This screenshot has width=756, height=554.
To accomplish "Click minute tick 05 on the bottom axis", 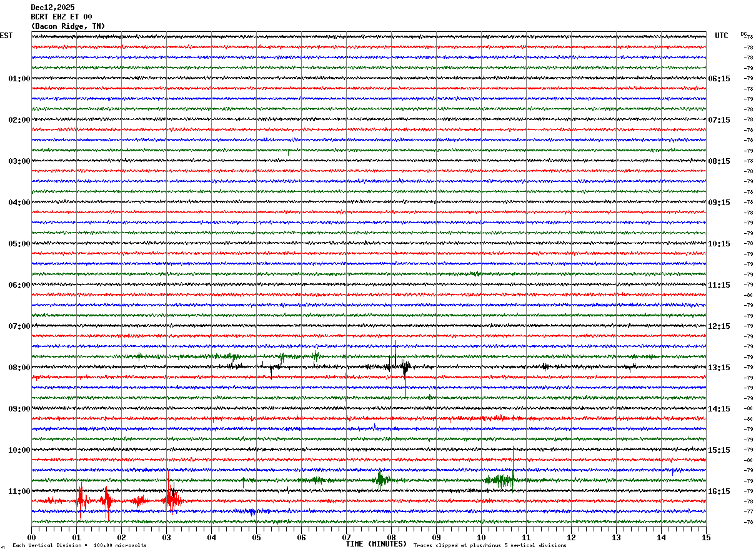I will tap(256, 537).
